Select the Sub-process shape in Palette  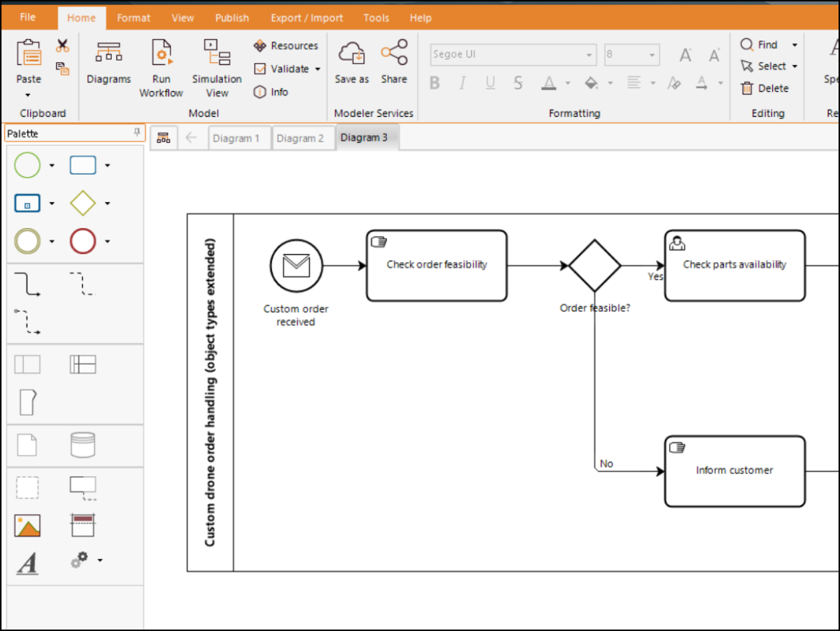27,203
